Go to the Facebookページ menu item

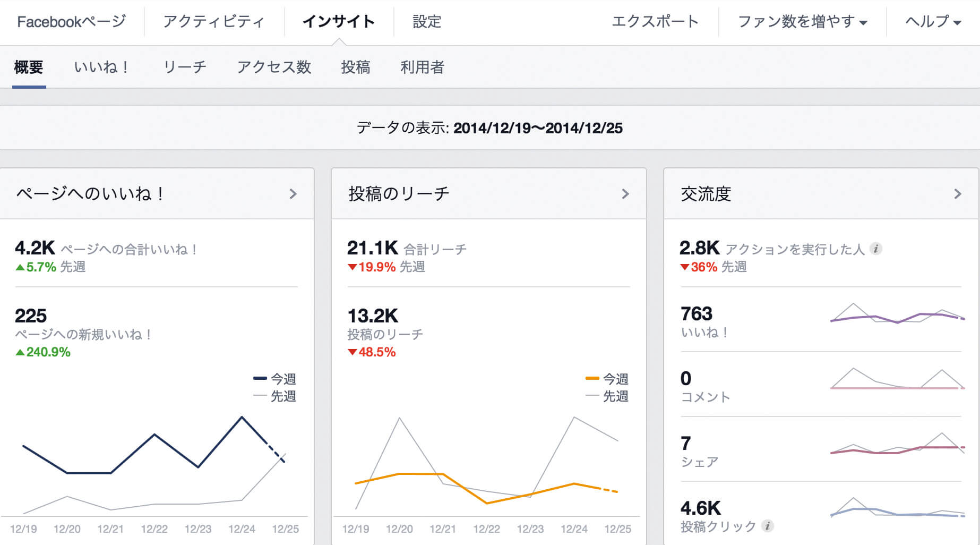(71, 22)
